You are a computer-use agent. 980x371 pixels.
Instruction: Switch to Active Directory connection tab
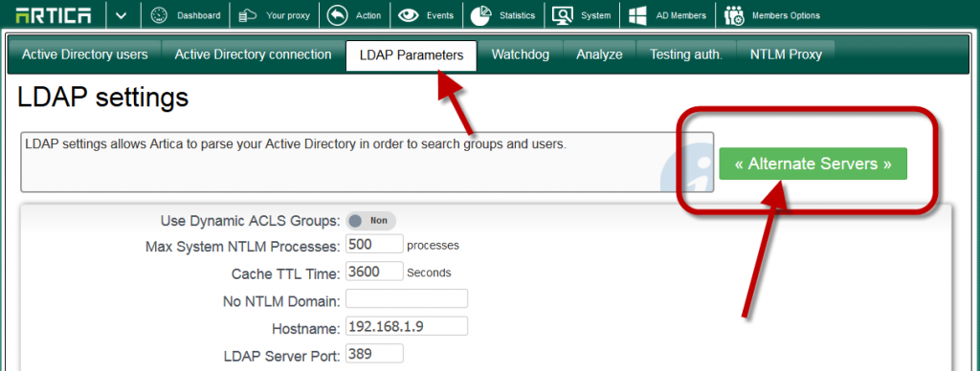point(253,55)
